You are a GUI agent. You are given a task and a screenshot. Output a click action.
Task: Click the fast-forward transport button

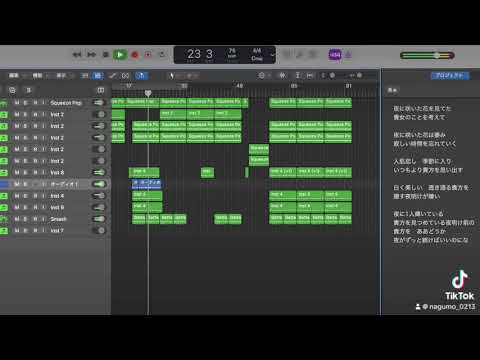[91, 55]
